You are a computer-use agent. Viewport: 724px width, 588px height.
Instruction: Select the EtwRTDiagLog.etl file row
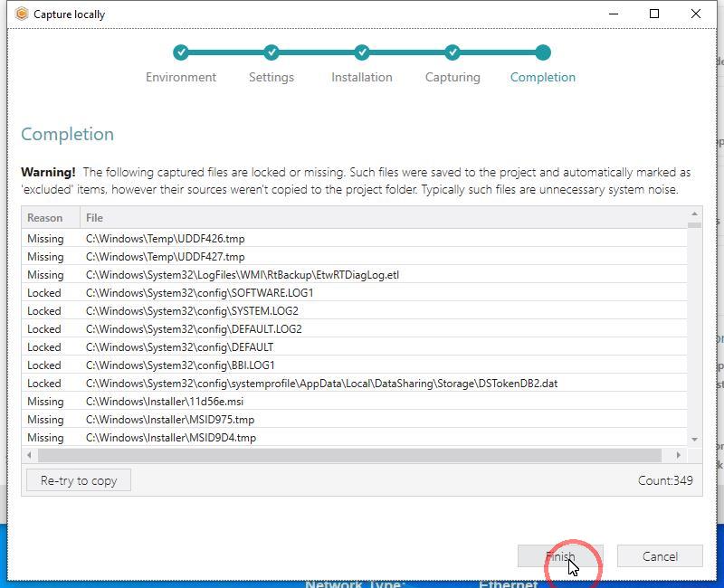pyautogui.click(x=242, y=275)
